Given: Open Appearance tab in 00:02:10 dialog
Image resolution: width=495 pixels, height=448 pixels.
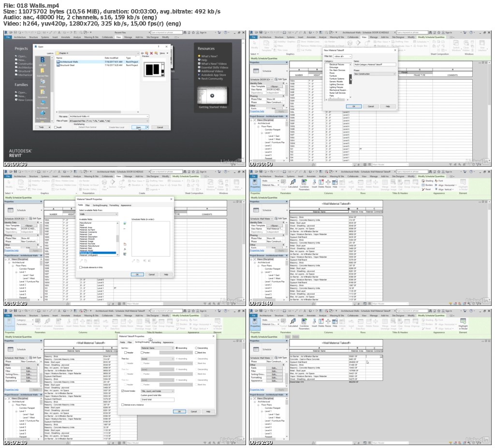Looking at the screenshot, I should coord(168,342).
